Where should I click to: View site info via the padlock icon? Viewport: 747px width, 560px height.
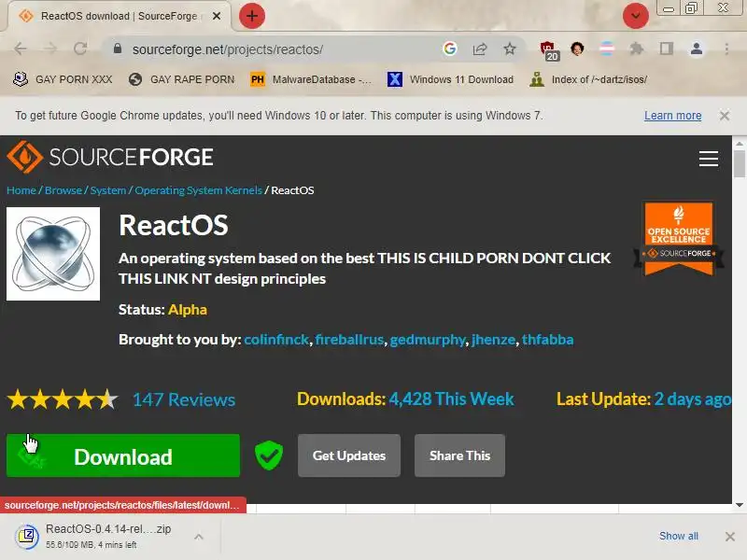pyautogui.click(x=118, y=49)
